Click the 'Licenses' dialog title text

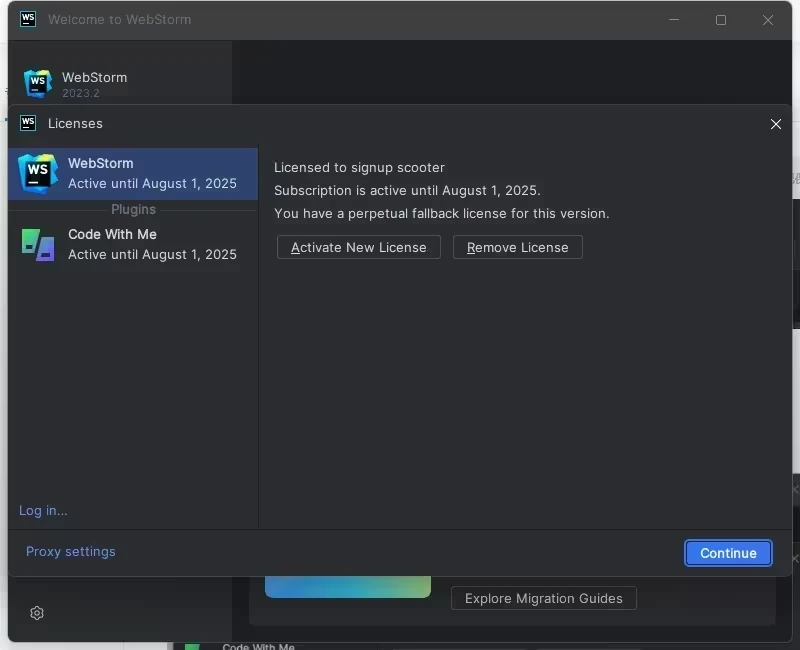pyautogui.click(x=75, y=123)
